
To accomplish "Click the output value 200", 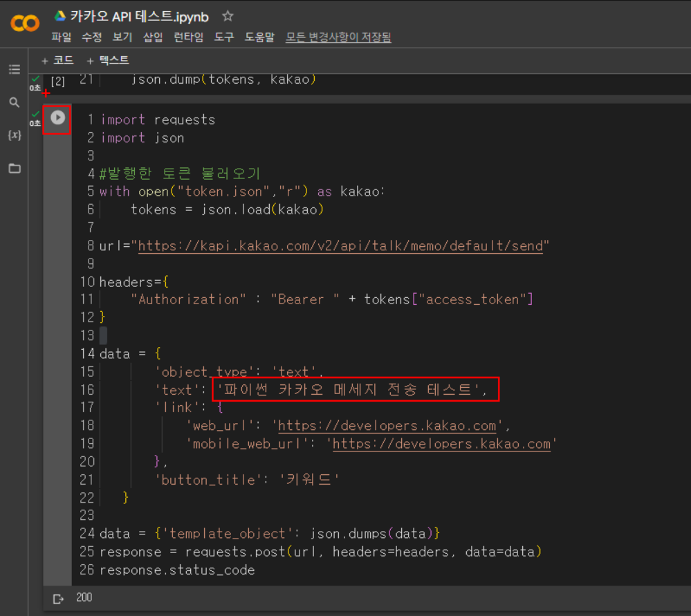I will click(x=84, y=597).
